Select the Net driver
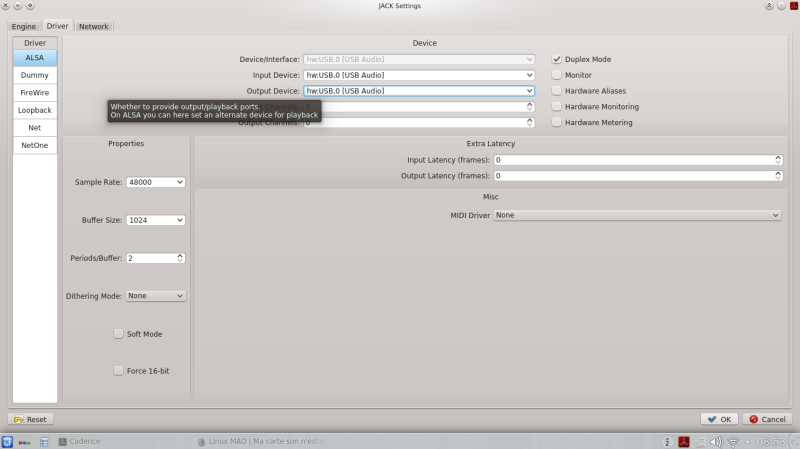Screen dimensions: 800x449 click(x=35, y=128)
